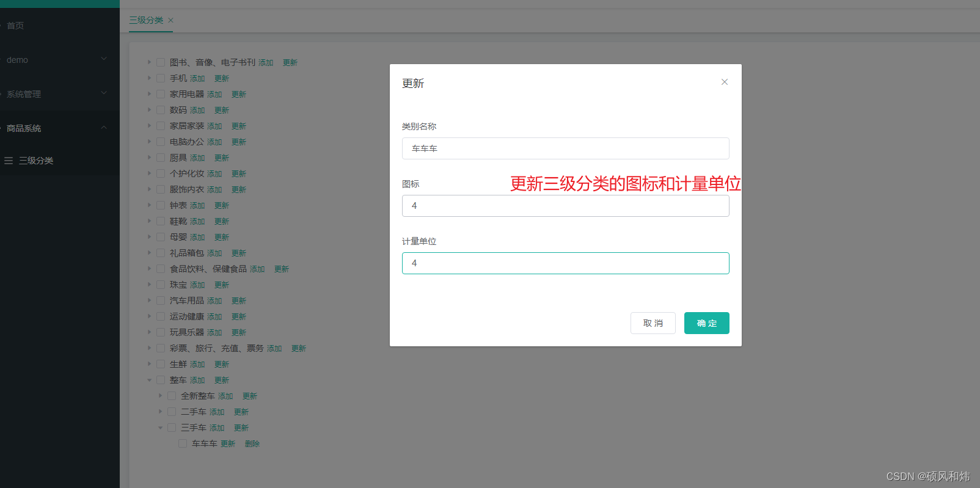
Task: Expand the 珠宝 tree node
Action: tap(149, 285)
